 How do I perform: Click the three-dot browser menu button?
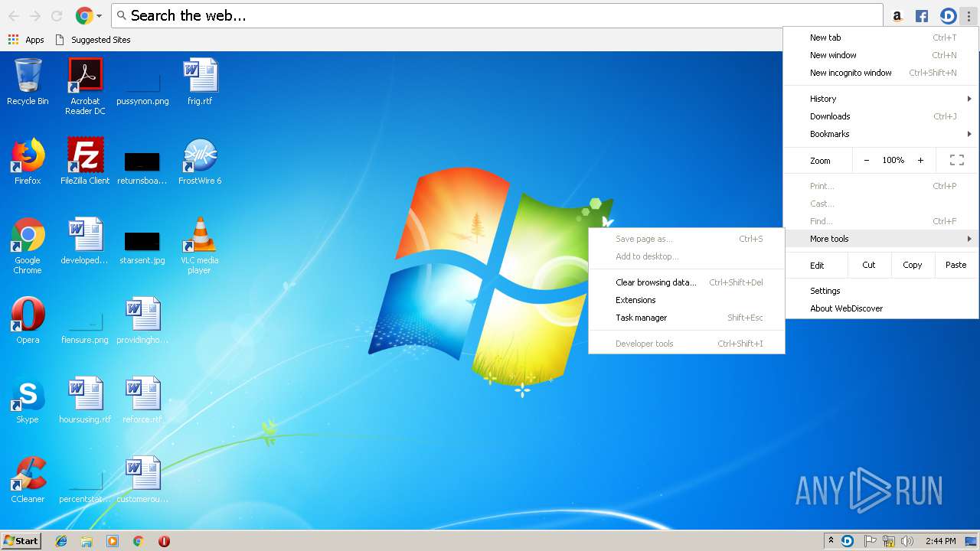point(969,15)
